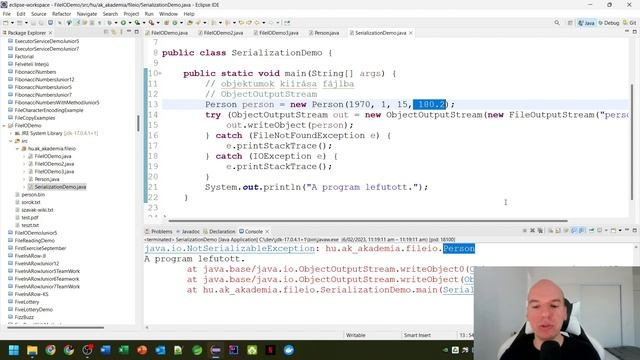Click java.io.NotSerializableException link in console

point(230,249)
